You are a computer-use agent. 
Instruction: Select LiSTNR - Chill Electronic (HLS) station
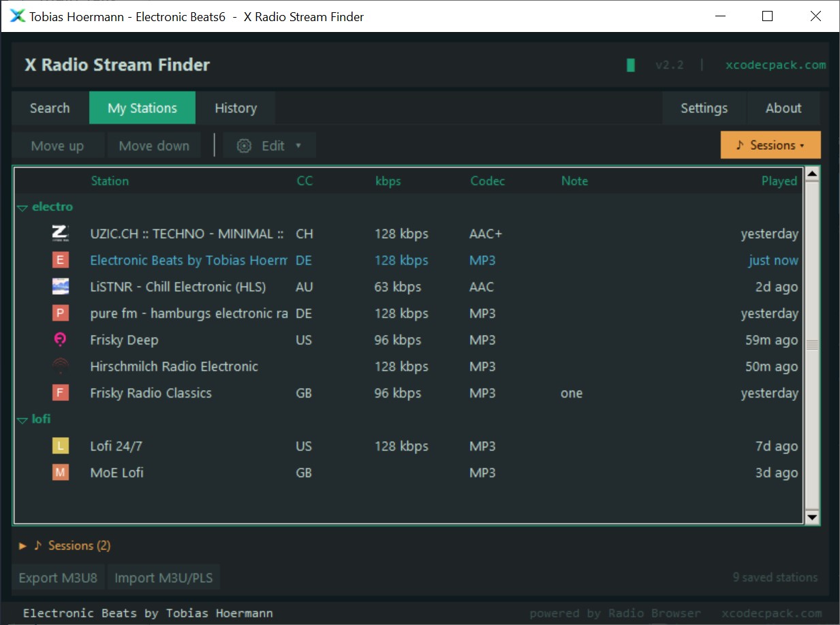(178, 287)
